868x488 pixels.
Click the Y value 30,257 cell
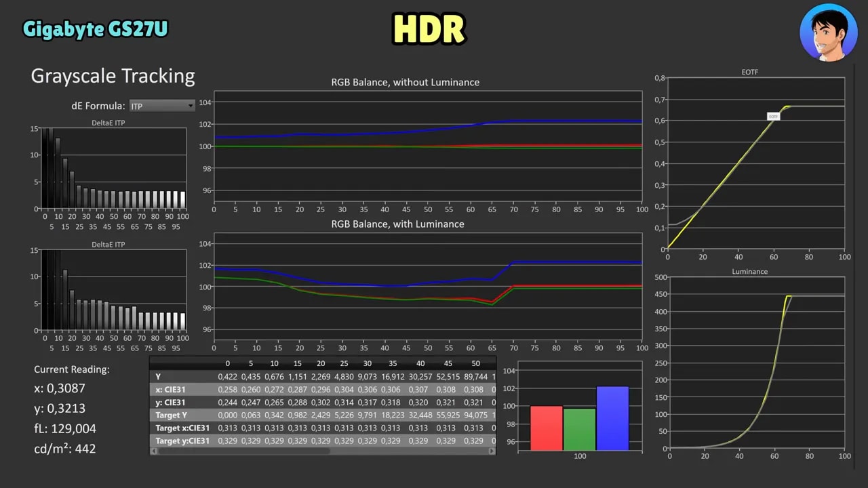(420, 377)
